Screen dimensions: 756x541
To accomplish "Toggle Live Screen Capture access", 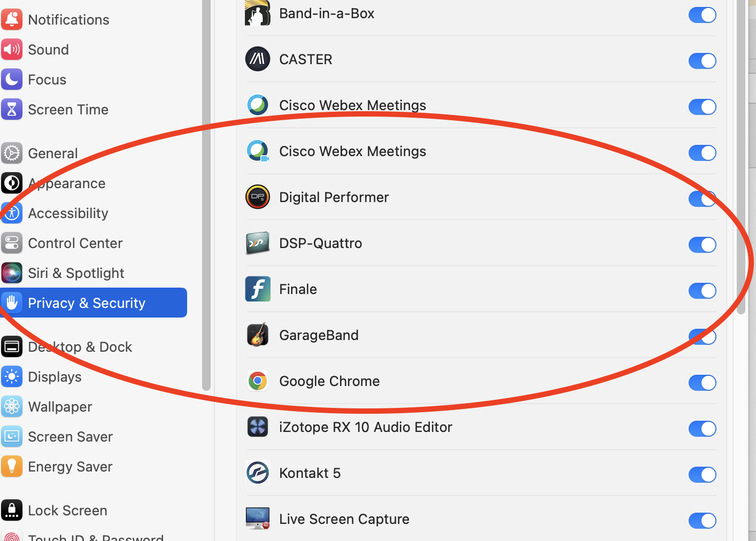I will (703, 521).
